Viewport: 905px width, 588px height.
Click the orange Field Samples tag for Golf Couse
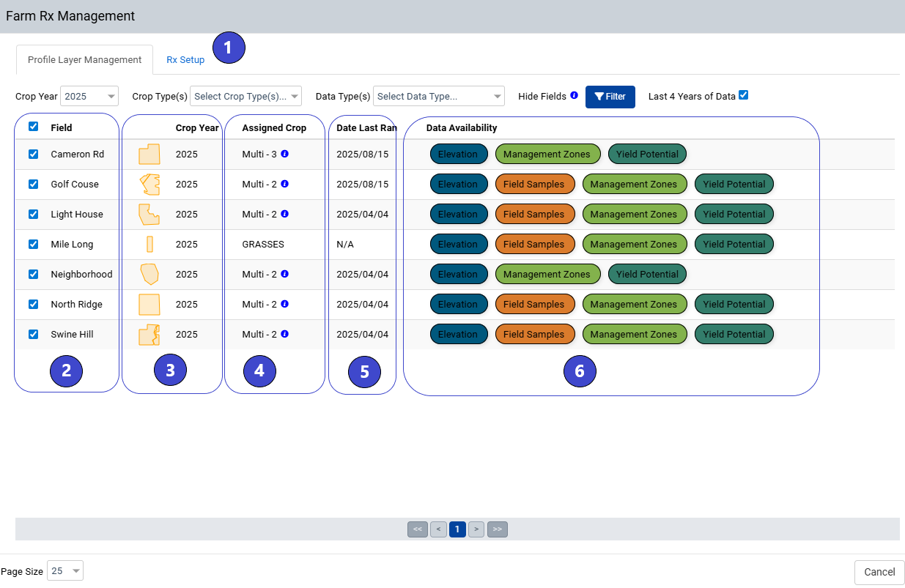533,185
